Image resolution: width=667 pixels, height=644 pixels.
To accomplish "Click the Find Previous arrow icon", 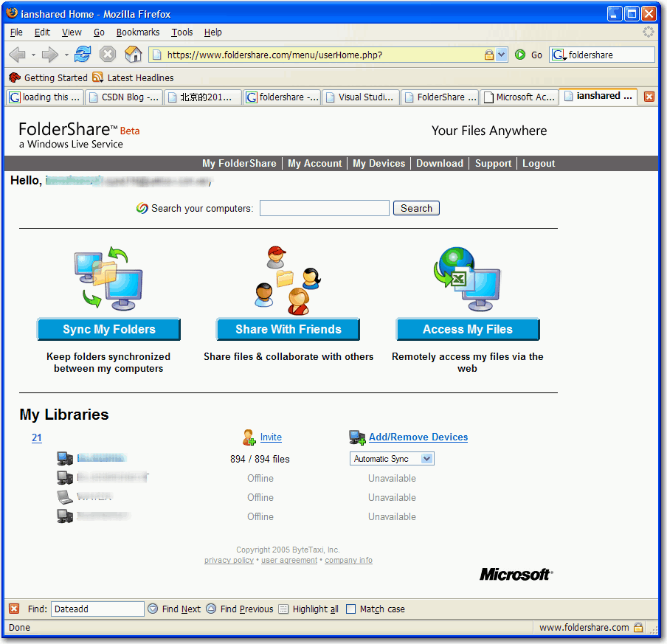I will pyautogui.click(x=211, y=609).
